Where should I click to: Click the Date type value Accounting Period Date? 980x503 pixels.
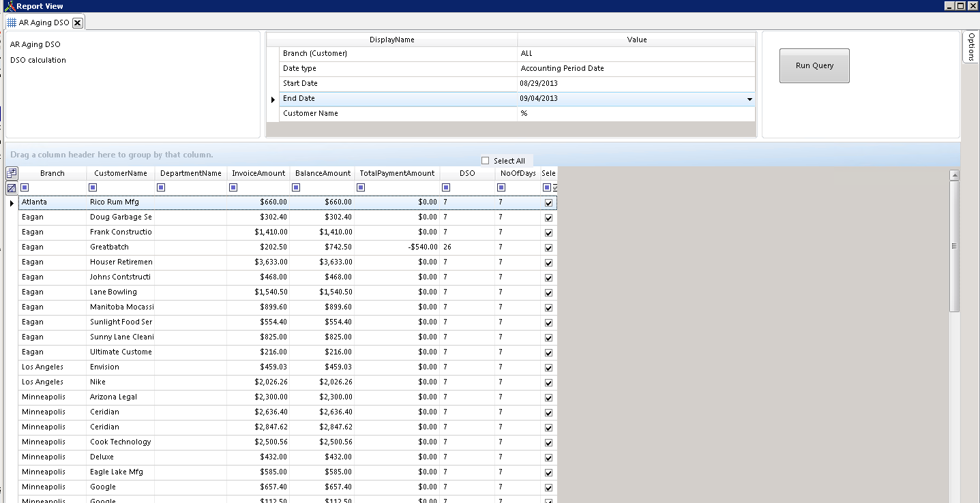click(x=636, y=69)
